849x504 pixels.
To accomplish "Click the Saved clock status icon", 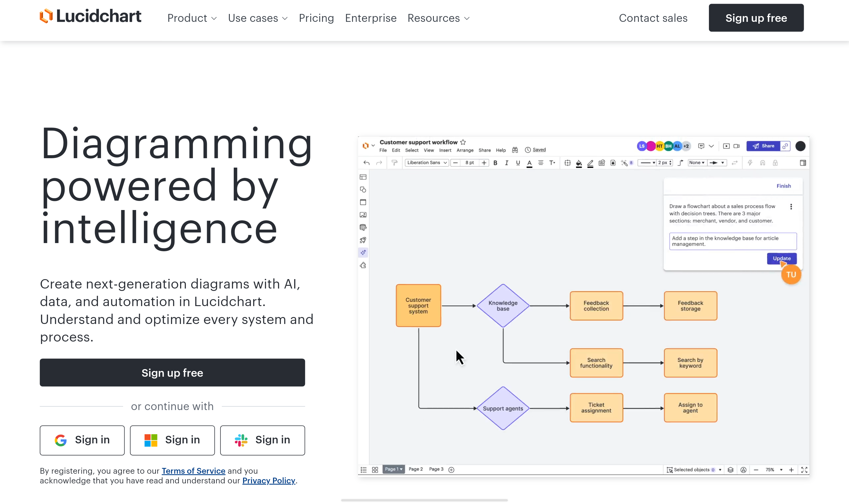I will tap(528, 150).
